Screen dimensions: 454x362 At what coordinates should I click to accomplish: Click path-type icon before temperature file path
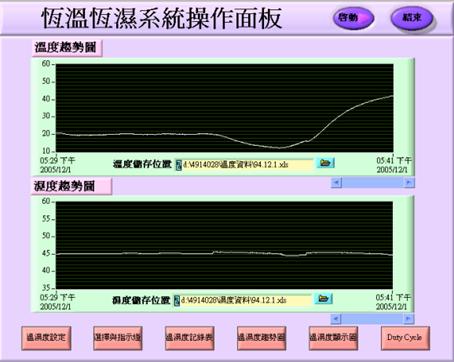click(179, 165)
